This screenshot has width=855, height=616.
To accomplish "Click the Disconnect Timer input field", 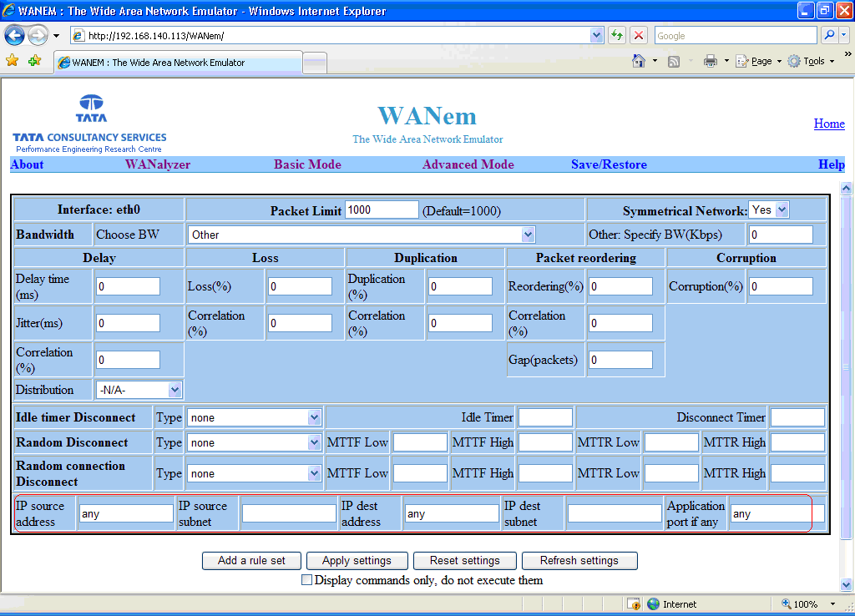I will click(797, 417).
